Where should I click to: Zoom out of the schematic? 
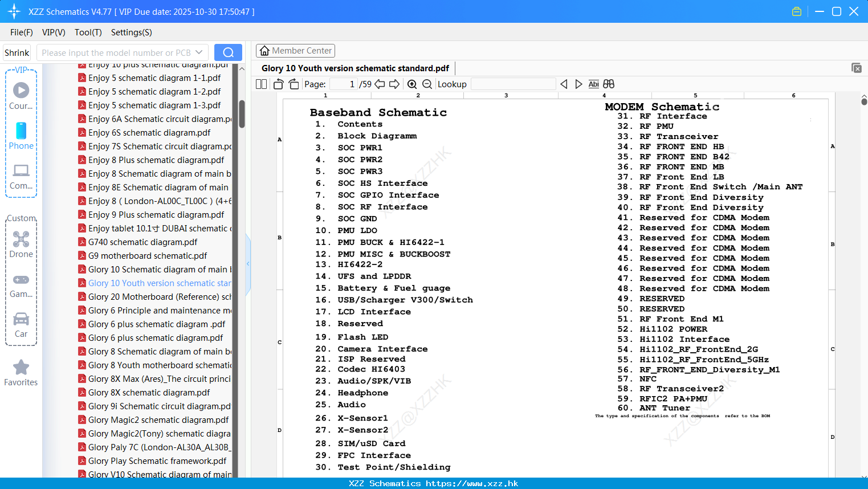point(427,84)
